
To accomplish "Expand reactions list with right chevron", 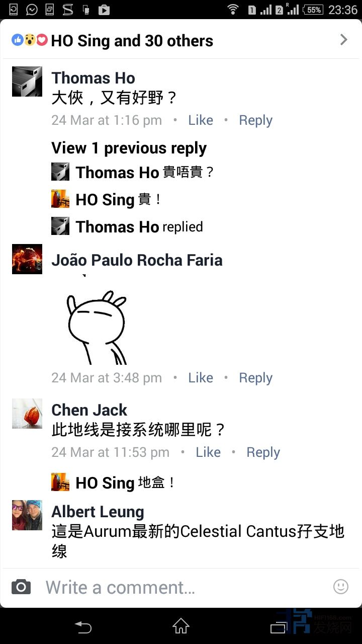I will (344, 40).
